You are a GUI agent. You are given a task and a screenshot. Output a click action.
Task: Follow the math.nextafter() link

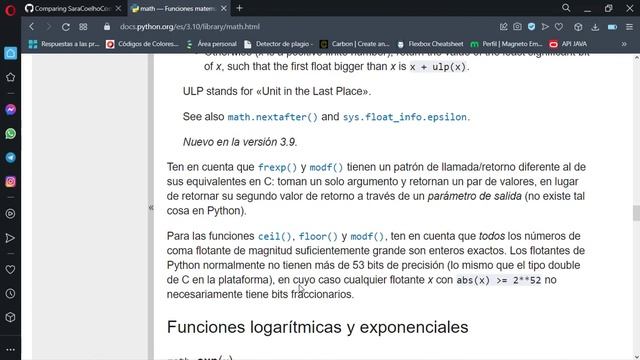272,117
